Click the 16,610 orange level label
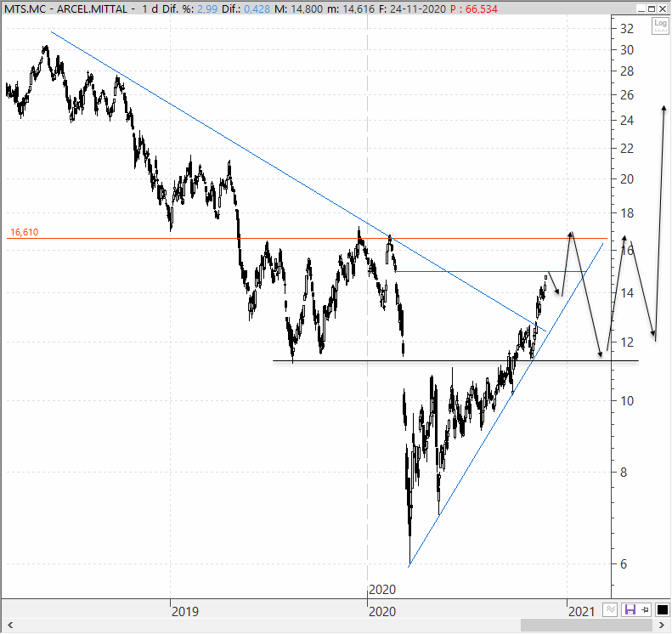The height and width of the screenshot is (634, 672). click(25, 232)
